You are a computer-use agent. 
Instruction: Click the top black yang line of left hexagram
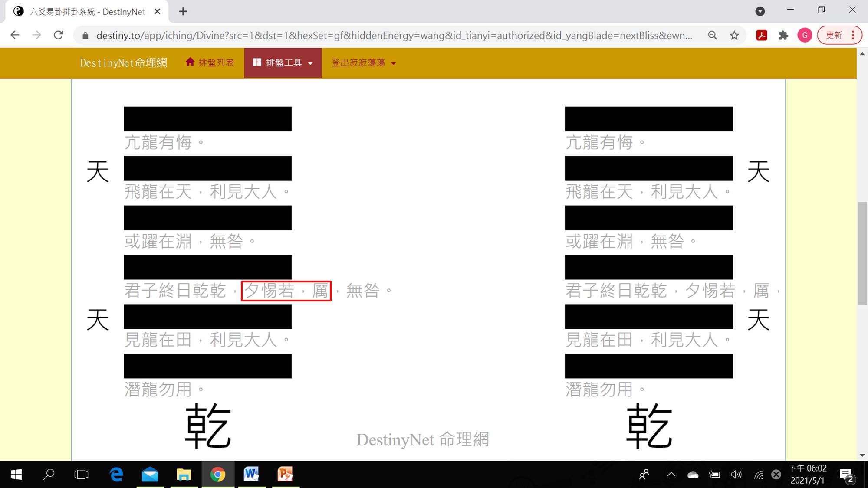[207, 119]
